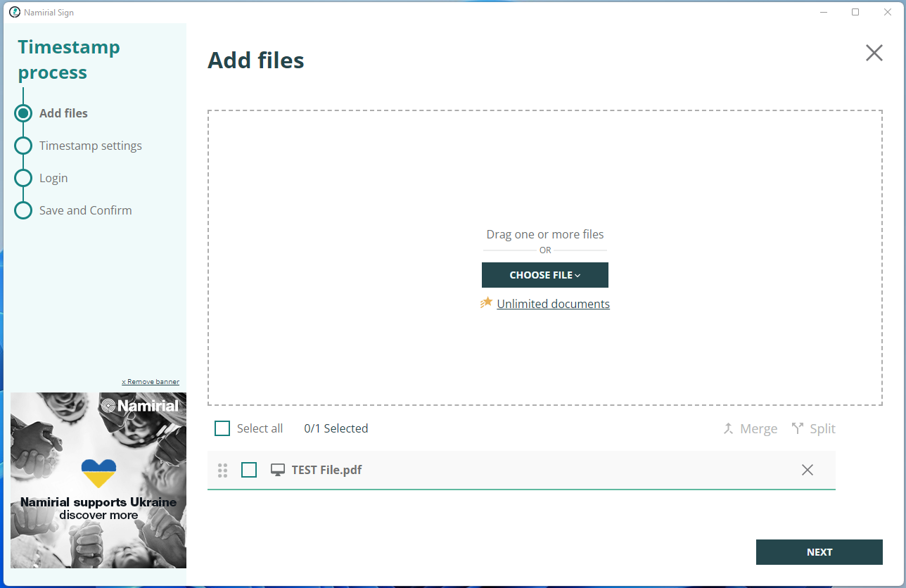
Task: Click the NEXT button
Action: 819,552
